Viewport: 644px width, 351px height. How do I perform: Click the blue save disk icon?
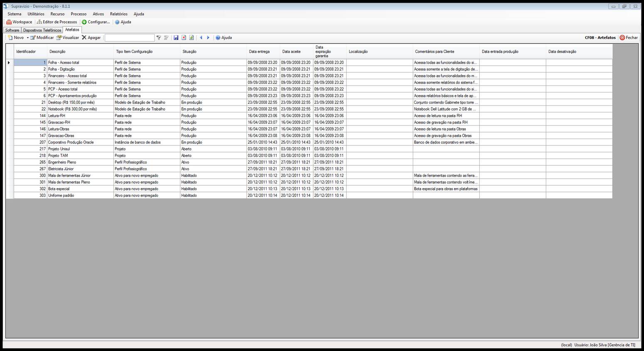[176, 38]
